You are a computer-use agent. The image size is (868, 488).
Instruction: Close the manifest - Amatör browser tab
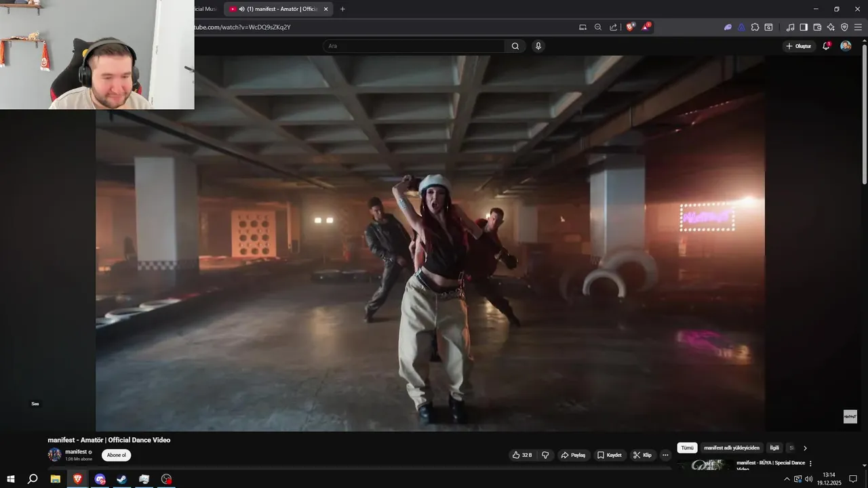click(325, 9)
